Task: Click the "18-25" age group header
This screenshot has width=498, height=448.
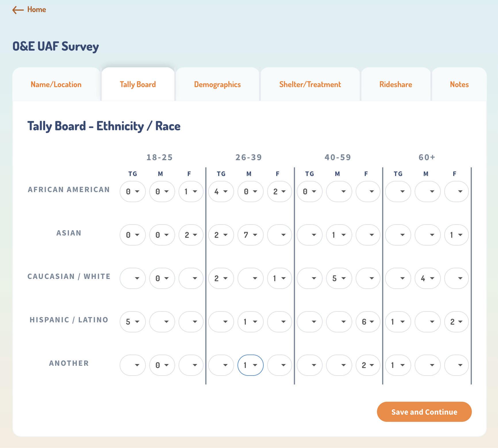Action: [x=160, y=157]
